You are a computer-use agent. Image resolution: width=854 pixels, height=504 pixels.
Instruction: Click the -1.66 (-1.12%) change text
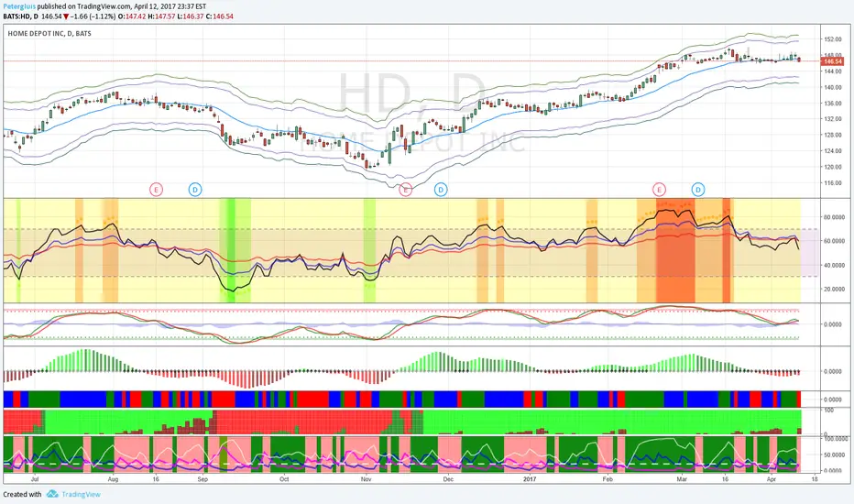pyautogui.click(x=93, y=16)
